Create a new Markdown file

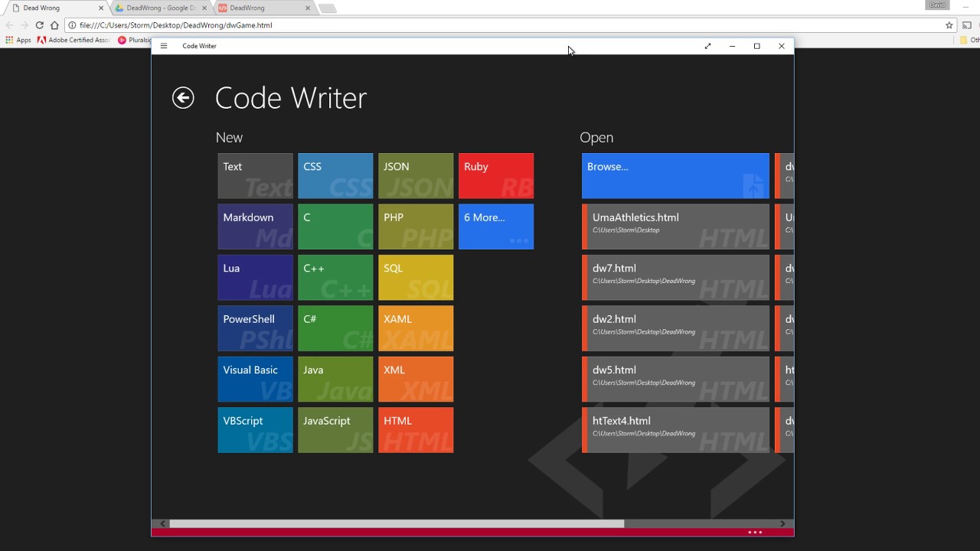(255, 227)
